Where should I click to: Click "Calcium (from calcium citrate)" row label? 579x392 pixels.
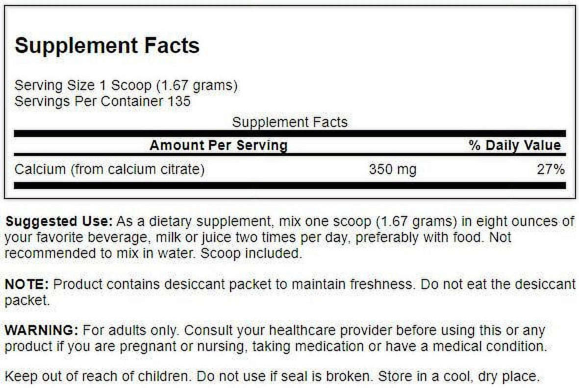(x=109, y=170)
